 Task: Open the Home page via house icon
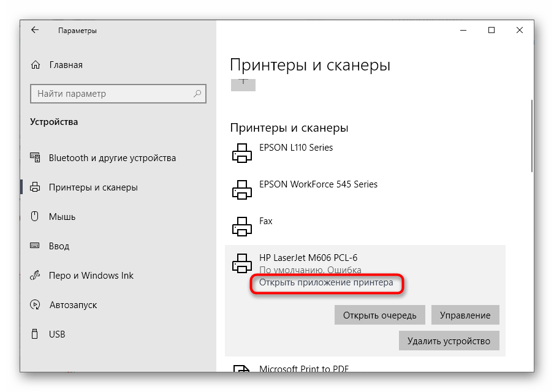pos(36,65)
